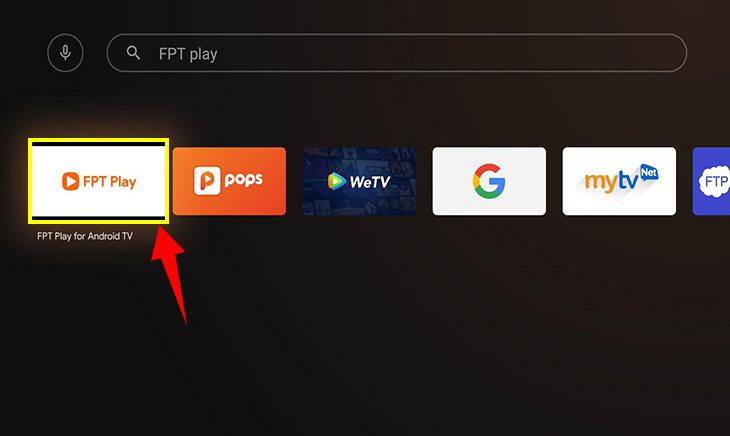The image size is (730, 436).
Task: Click the colorful play triangle on WeTV tile
Action: 336,181
